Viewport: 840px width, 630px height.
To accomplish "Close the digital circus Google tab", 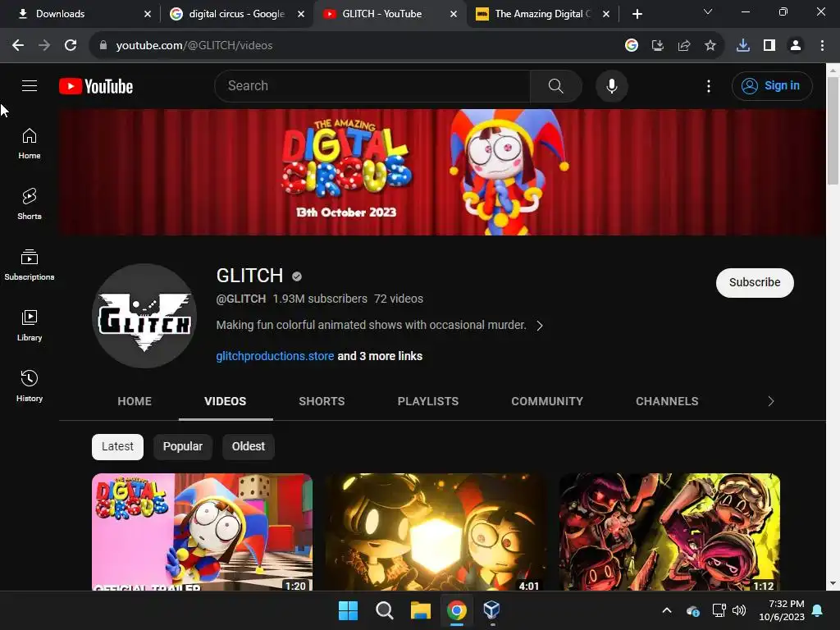I will (301, 14).
